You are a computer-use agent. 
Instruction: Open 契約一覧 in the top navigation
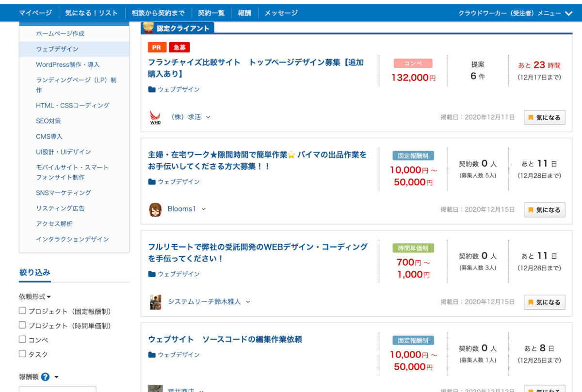click(211, 13)
